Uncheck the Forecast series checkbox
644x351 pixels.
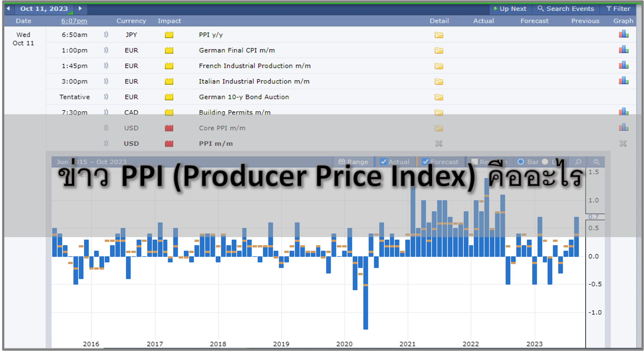[x=425, y=162]
